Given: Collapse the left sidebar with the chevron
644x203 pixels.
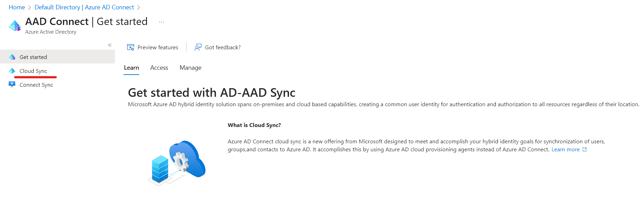Looking at the screenshot, I should [110, 45].
